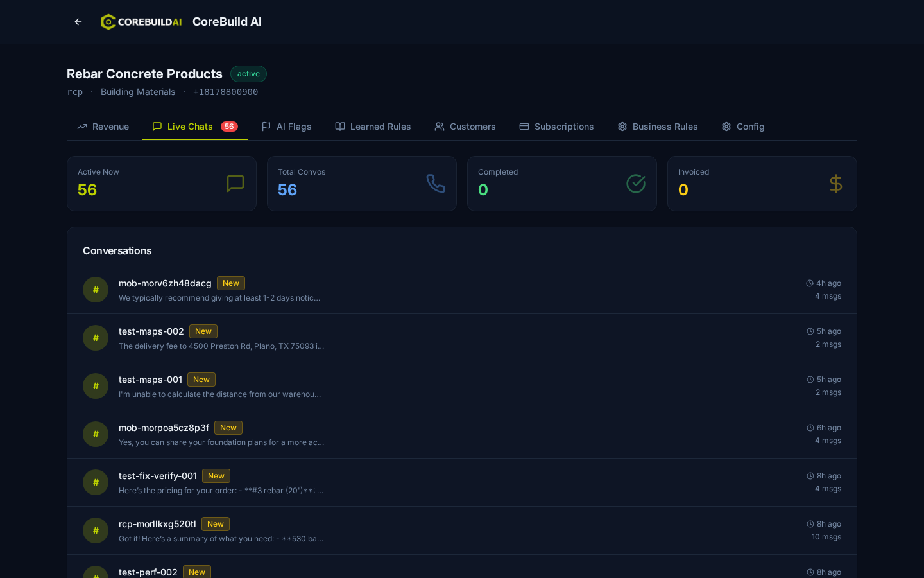The height and width of the screenshot is (578, 924).
Task: Click the hash avatar for mob-morv6zh48dacg
Action: coord(96,290)
